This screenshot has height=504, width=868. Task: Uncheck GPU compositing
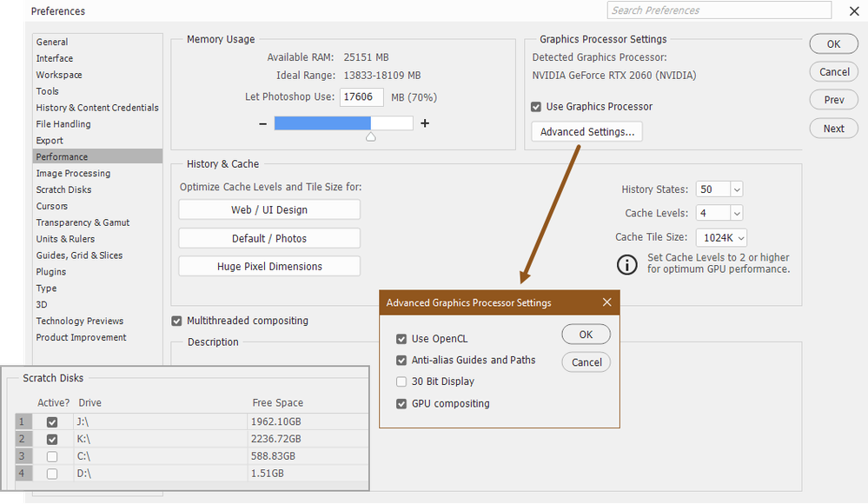401,403
